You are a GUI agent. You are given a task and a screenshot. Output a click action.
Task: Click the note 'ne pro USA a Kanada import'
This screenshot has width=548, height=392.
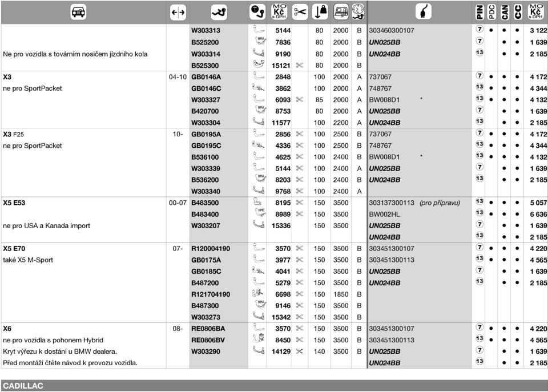tap(46, 226)
